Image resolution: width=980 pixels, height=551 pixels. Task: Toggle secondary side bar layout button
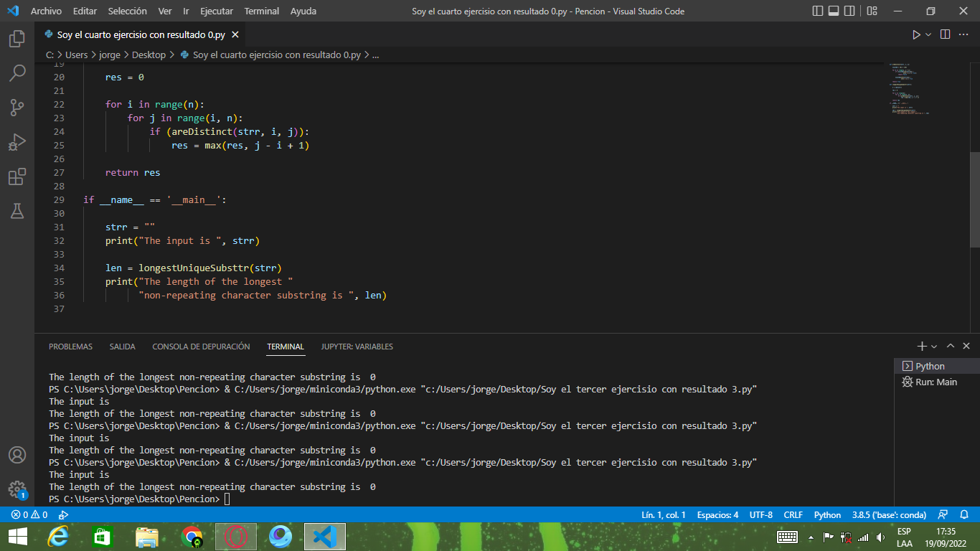(849, 11)
